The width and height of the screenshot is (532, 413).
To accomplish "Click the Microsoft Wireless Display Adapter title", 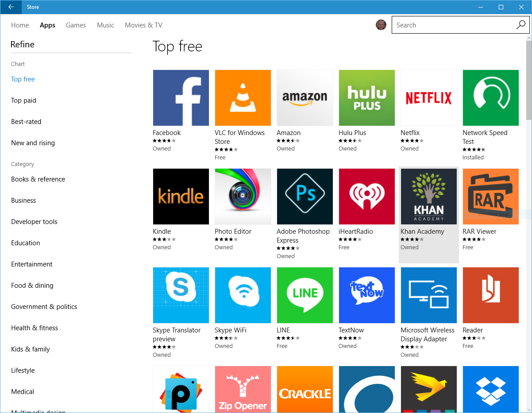I will 428,335.
